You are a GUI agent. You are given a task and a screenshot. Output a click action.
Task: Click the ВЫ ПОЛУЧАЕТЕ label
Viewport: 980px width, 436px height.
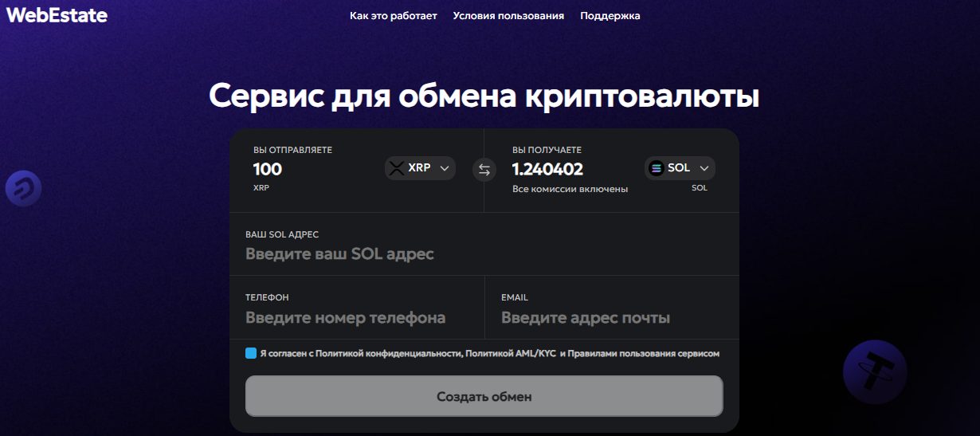point(547,150)
